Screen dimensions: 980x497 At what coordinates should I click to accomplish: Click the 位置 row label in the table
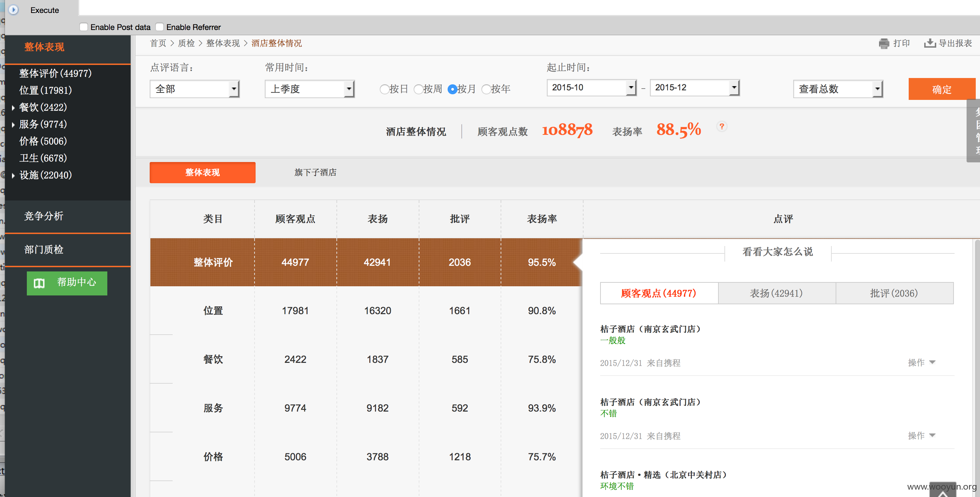click(213, 311)
